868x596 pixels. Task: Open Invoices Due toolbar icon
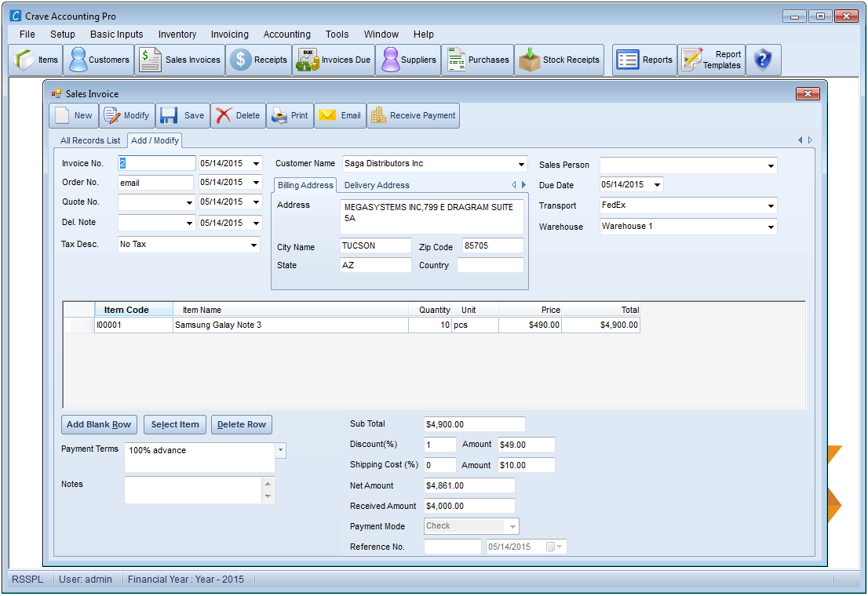click(334, 60)
